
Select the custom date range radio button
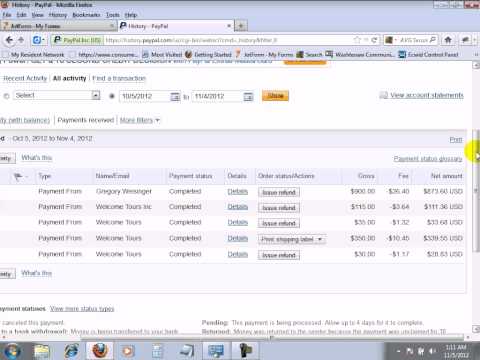coord(112,96)
